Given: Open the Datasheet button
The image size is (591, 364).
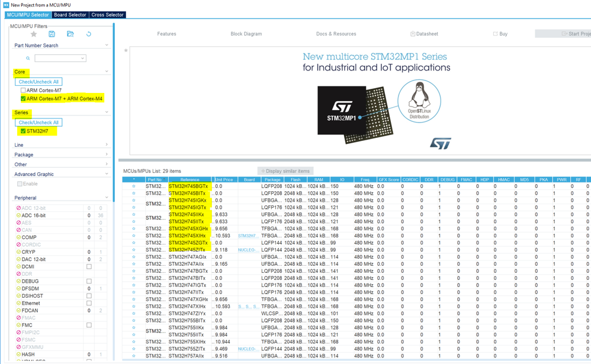Looking at the screenshot, I should point(424,34).
